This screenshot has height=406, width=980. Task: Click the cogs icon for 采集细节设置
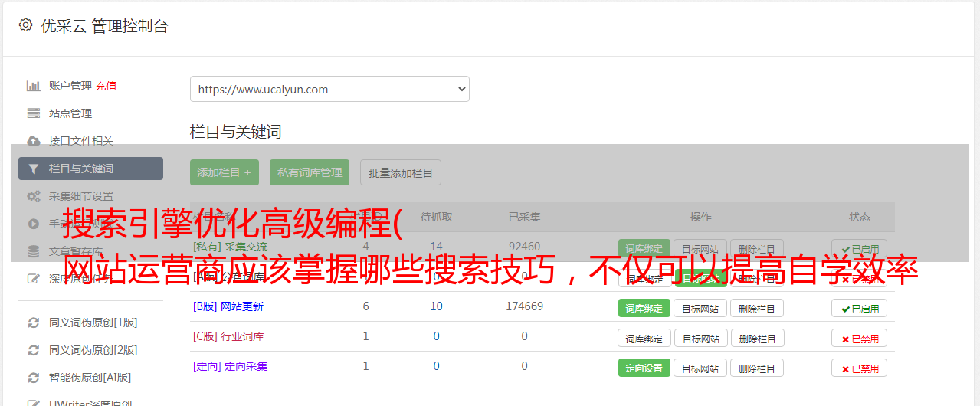pos(33,196)
